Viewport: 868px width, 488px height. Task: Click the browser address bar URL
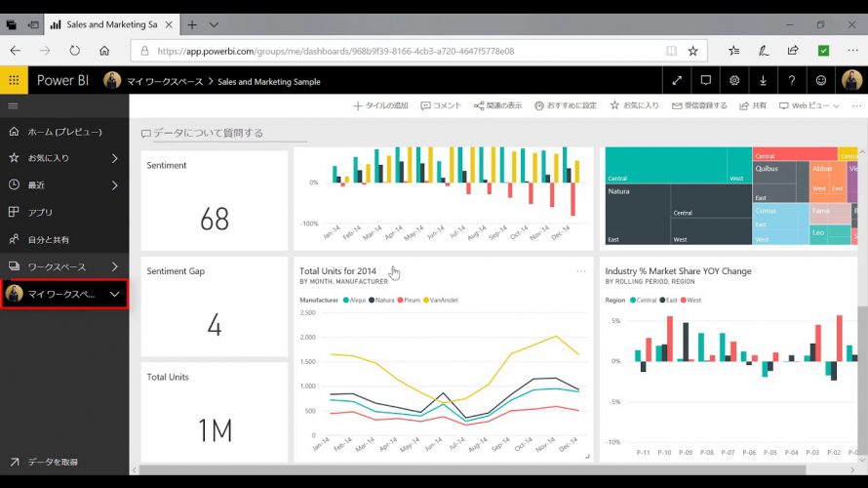(335, 51)
